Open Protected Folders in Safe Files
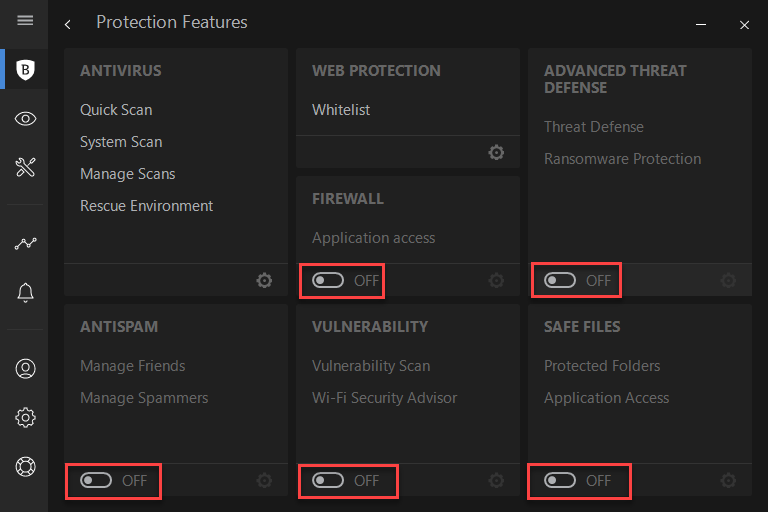 coord(602,366)
